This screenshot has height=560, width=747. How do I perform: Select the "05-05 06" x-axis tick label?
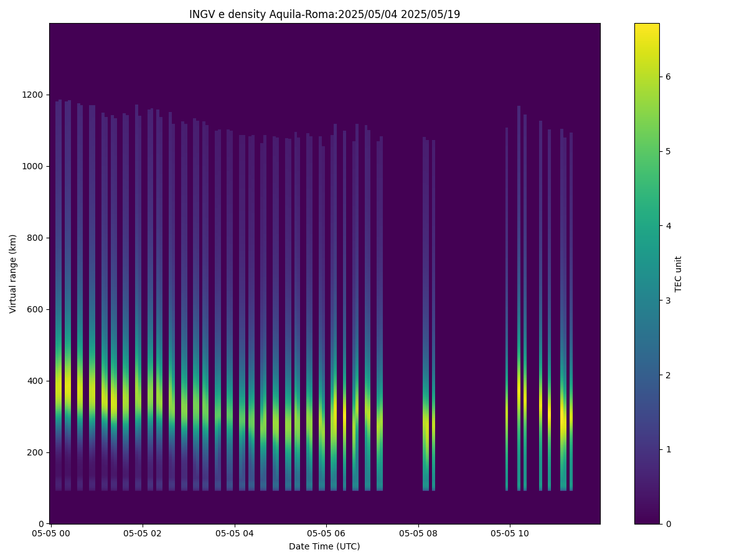[326, 533]
